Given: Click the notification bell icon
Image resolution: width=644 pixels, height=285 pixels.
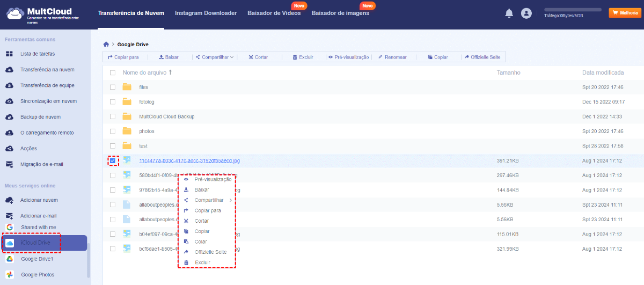Looking at the screenshot, I should point(509,13).
